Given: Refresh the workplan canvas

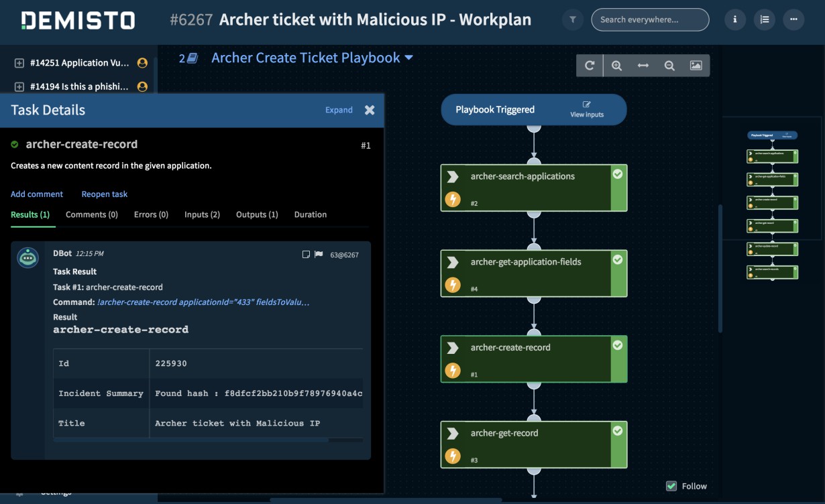Looking at the screenshot, I should point(590,66).
